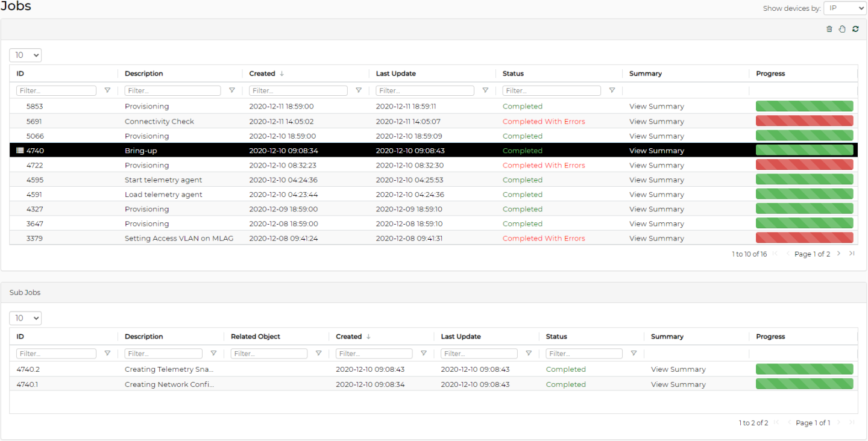
Task: Click red progress bar of job 3379
Action: [804, 238]
